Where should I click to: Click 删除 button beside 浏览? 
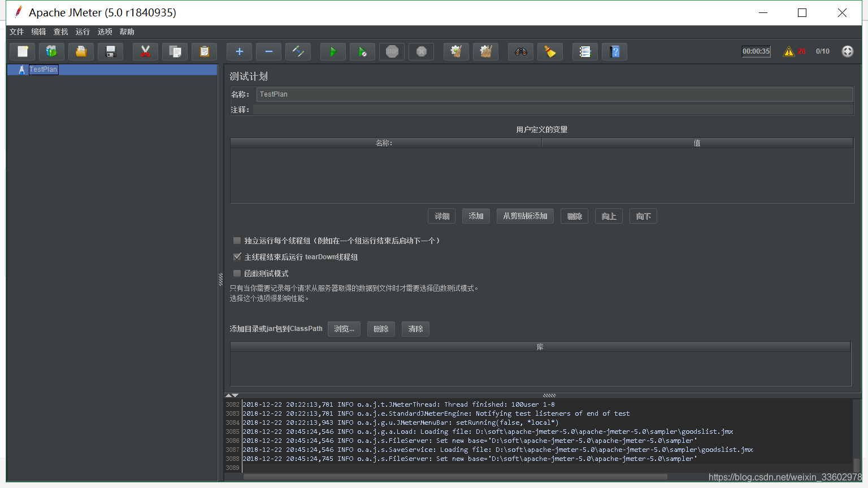381,329
